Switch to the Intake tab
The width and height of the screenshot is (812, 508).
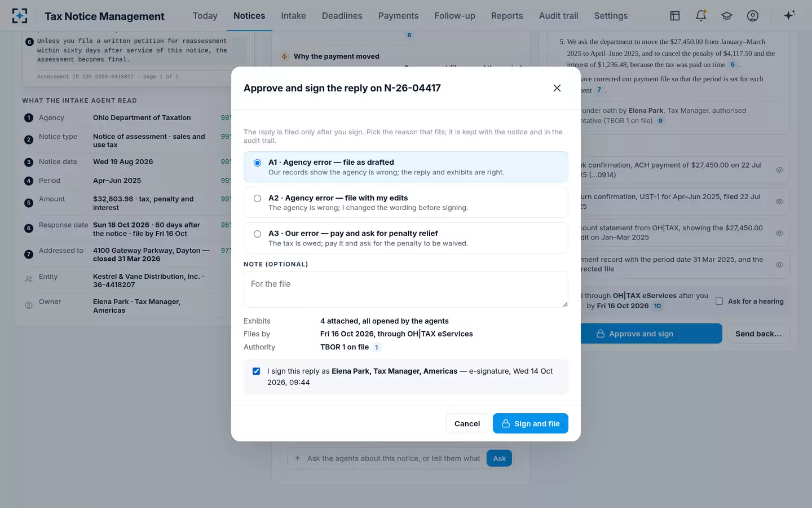coord(294,16)
